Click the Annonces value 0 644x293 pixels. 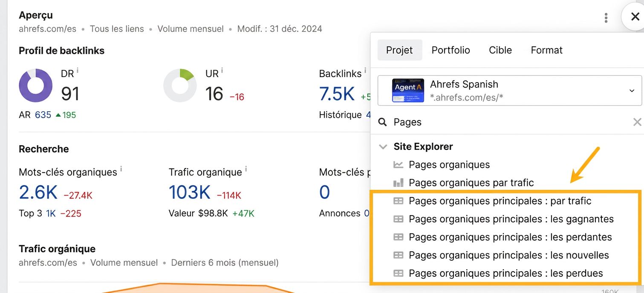tap(367, 213)
